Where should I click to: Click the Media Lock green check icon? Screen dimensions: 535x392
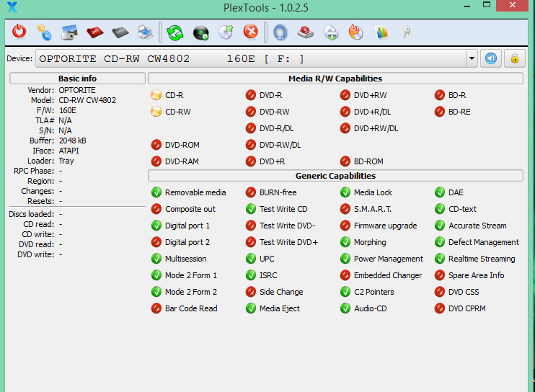click(345, 192)
